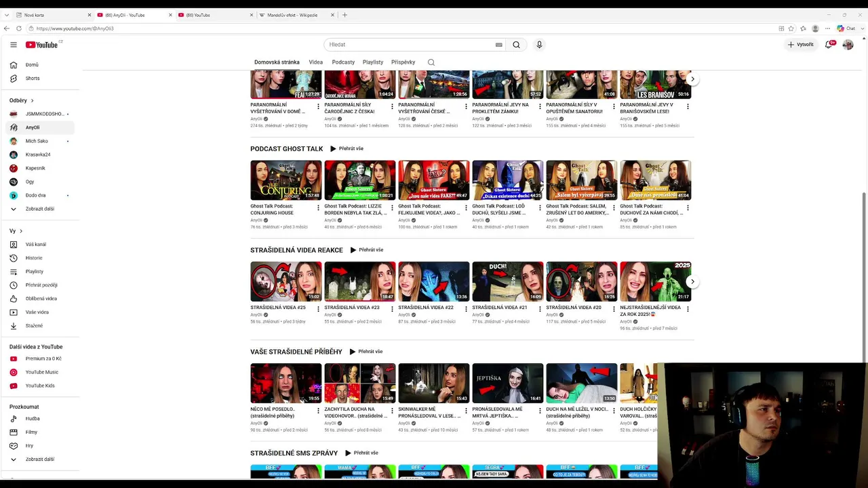Click the Vytvořit create button
Image resolution: width=868 pixels, height=488 pixels.
point(801,45)
